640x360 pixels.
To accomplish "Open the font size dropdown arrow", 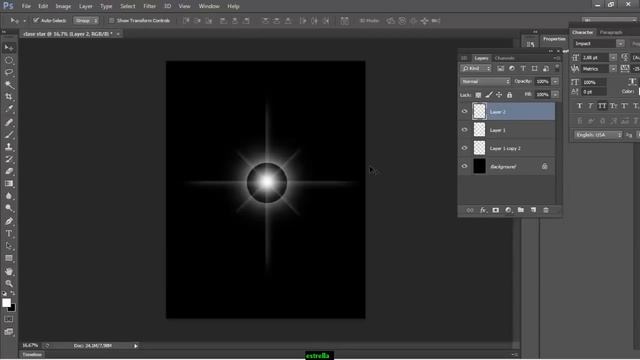I will (x=613, y=58).
